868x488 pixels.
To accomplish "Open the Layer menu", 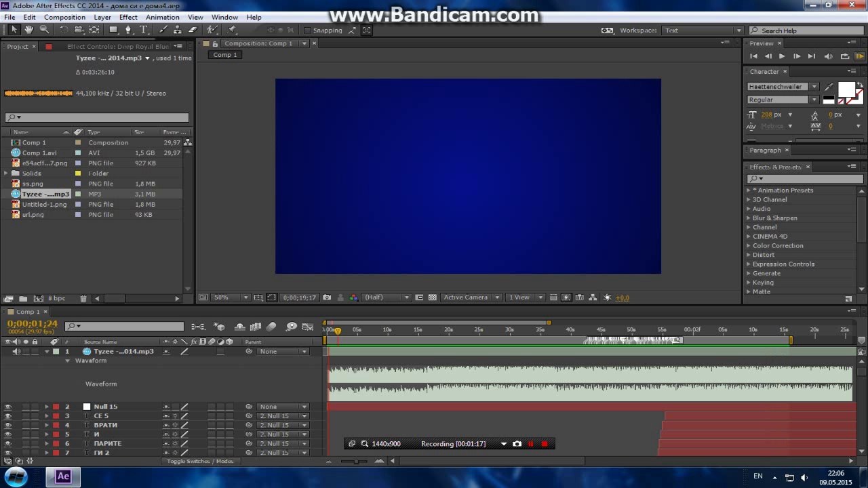I will [102, 17].
